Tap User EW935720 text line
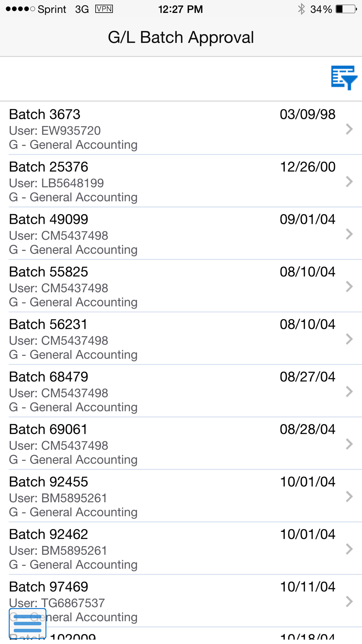This screenshot has width=362, height=644. (55, 130)
